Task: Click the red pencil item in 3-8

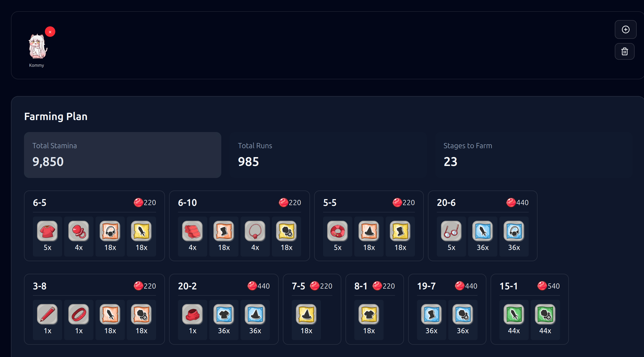Action: click(x=47, y=314)
